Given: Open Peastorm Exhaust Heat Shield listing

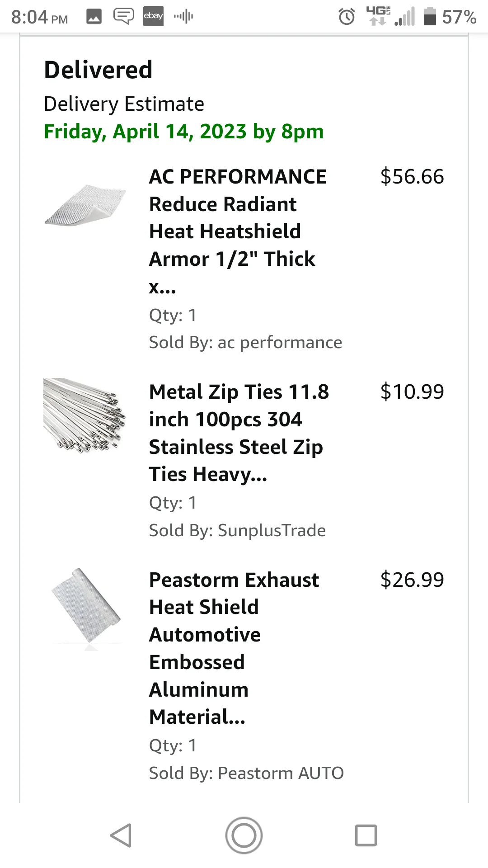Looking at the screenshot, I should click(x=234, y=648).
